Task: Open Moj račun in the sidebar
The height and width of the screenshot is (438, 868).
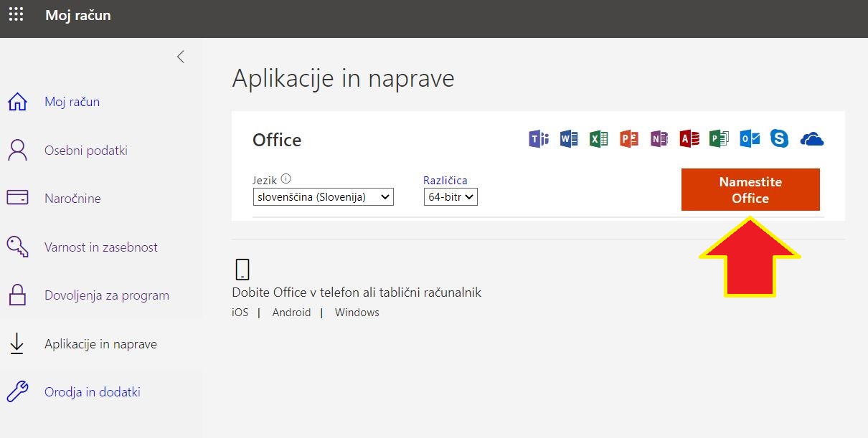Action: [72, 102]
